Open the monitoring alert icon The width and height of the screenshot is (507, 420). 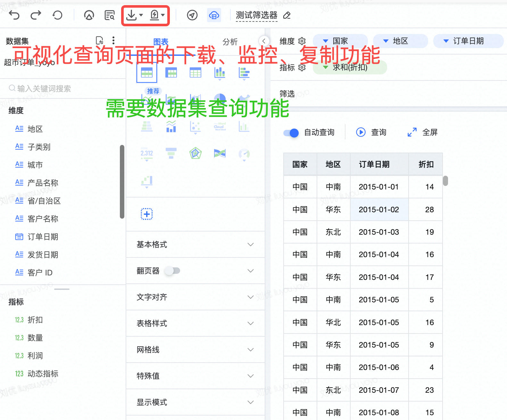click(157, 15)
